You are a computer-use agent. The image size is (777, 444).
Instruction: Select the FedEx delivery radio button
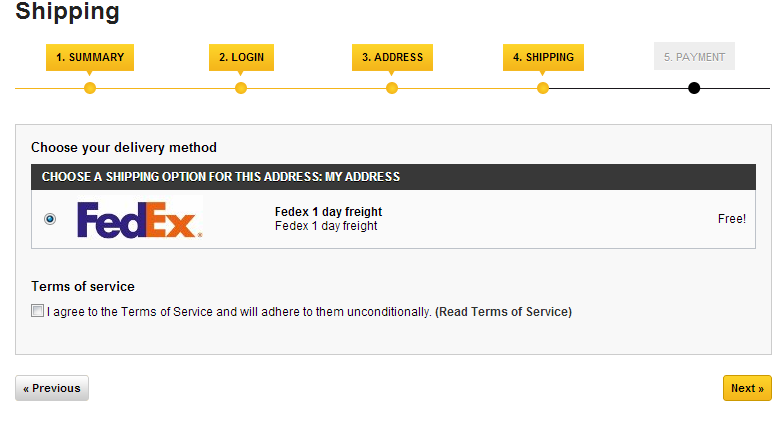[x=51, y=219]
